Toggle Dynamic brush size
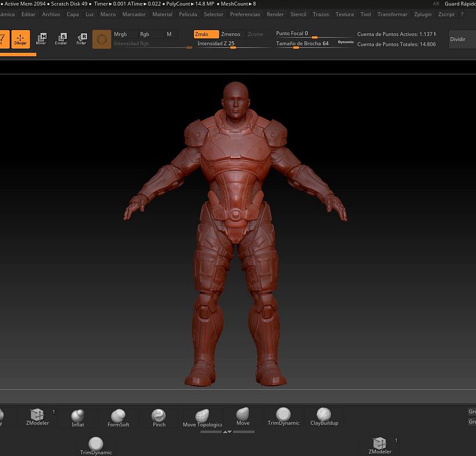The height and width of the screenshot is (456, 476). 346,42
